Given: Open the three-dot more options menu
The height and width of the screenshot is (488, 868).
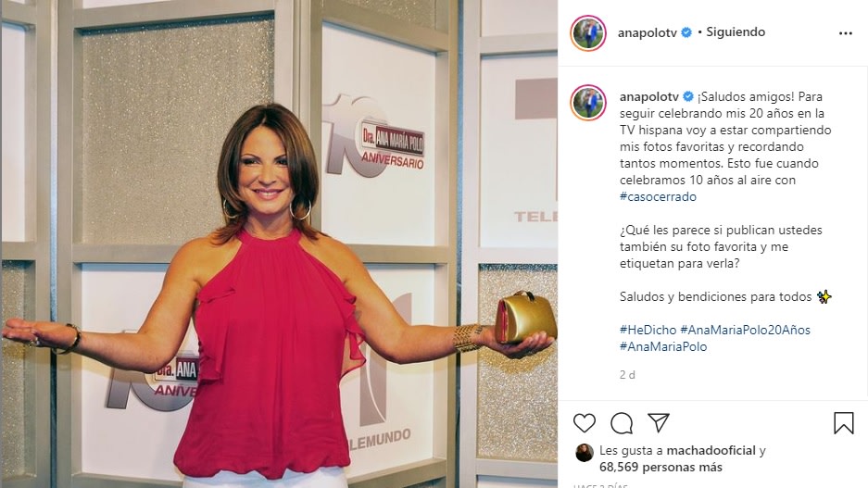Looking at the screenshot, I should 845,33.
